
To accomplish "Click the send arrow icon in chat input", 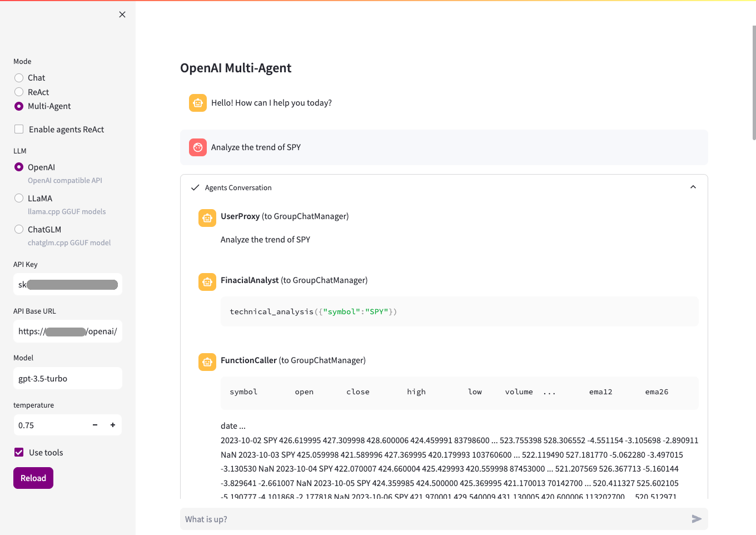I will click(x=697, y=519).
